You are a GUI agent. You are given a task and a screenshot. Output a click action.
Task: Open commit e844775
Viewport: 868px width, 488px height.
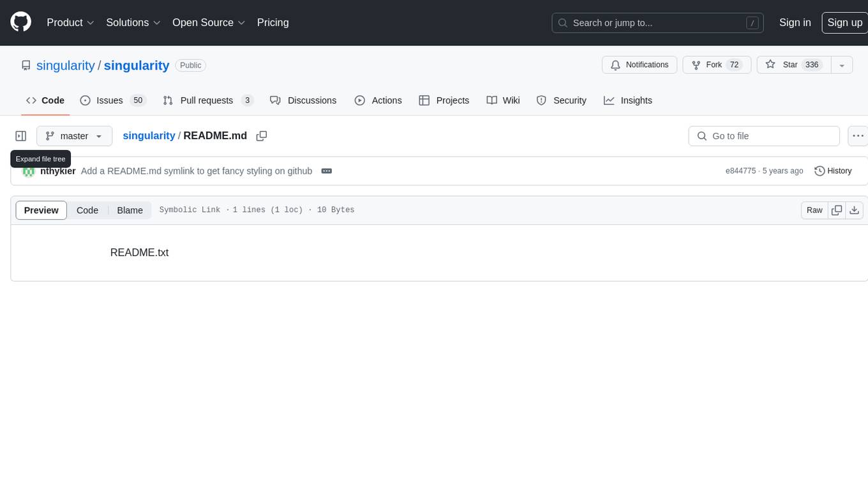click(740, 171)
